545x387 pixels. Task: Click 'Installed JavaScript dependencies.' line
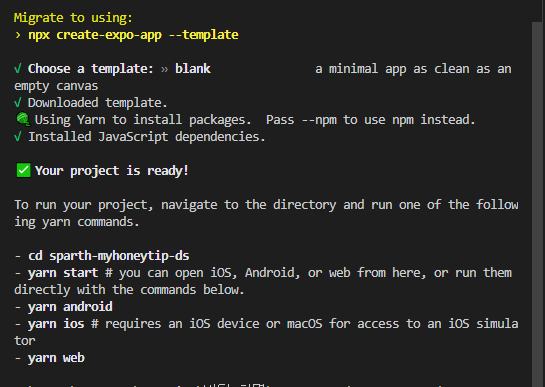pyautogui.click(x=147, y=137)
